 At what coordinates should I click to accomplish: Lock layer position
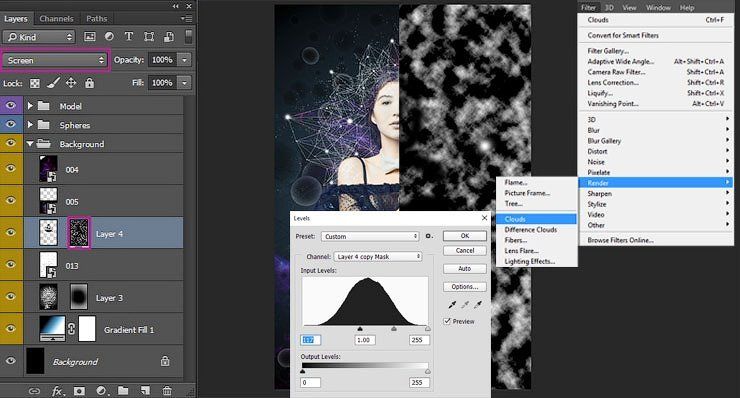[71, 83]
